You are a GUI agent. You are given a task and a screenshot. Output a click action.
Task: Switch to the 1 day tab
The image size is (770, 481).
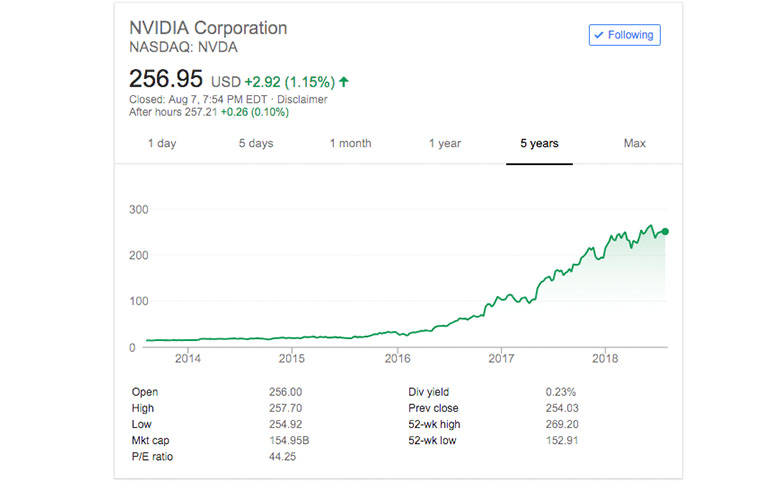pyautogui.click(x=162, y=144)
